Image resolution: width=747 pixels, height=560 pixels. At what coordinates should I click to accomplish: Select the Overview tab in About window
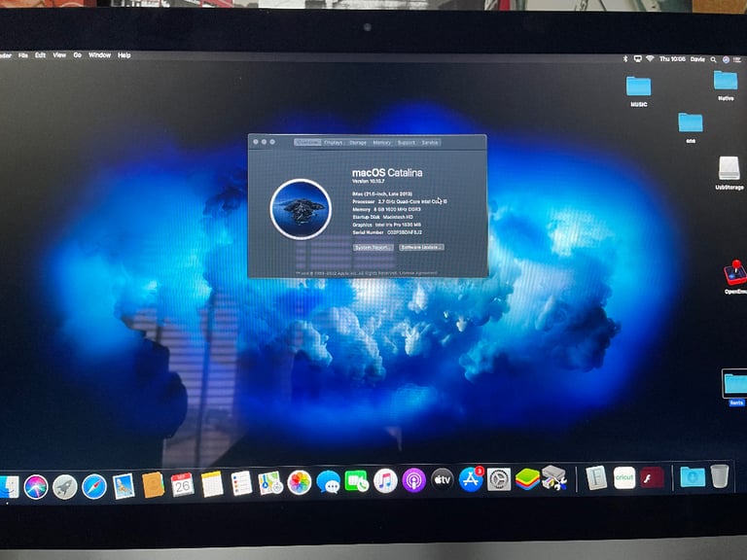[307, 142]
